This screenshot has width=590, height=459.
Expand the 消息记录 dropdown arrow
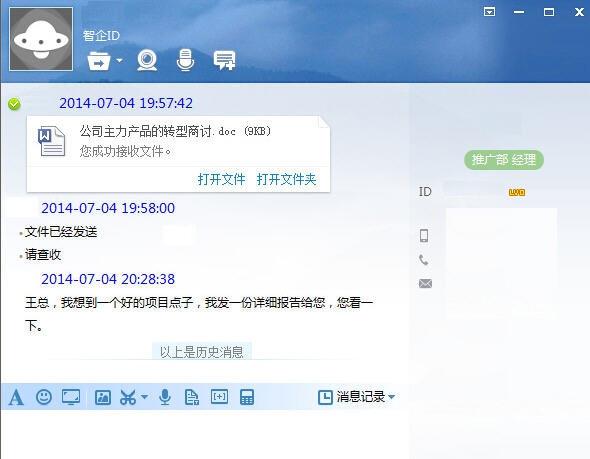(391, 397)
